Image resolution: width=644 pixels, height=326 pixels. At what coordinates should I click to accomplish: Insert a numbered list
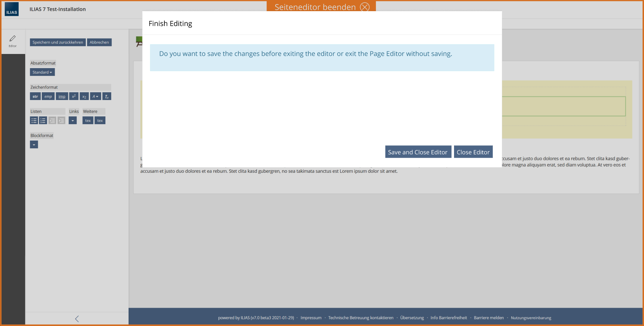click(43, 121)
